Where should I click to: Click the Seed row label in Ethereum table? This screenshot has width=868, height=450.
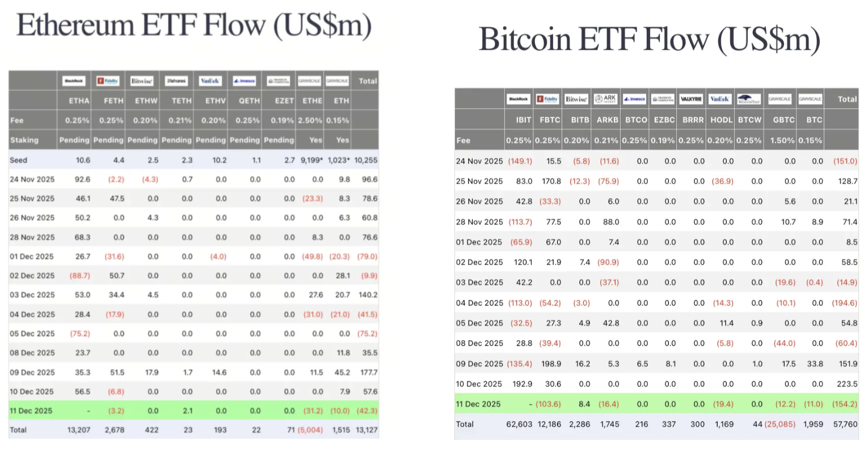click(x=18, y=160)
